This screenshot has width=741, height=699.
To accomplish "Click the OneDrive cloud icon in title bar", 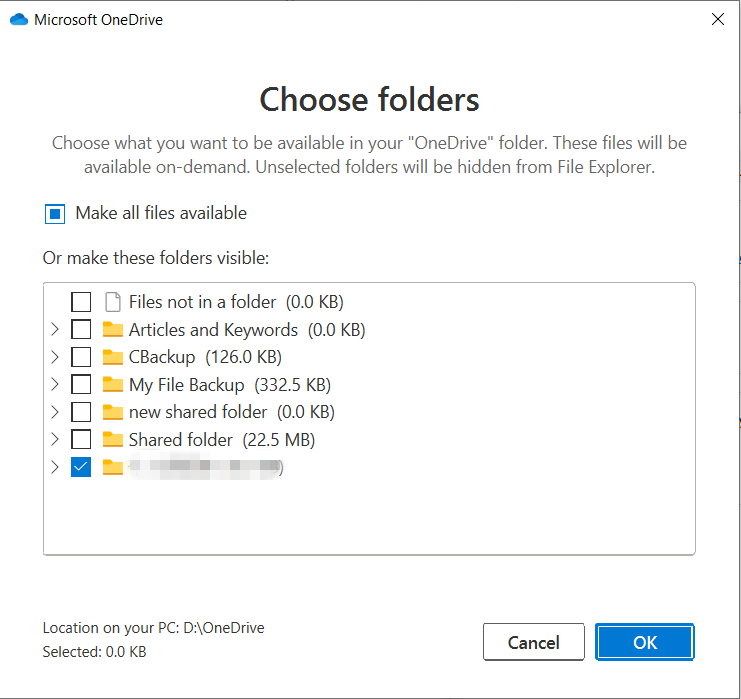I will [x=18, y=19].
